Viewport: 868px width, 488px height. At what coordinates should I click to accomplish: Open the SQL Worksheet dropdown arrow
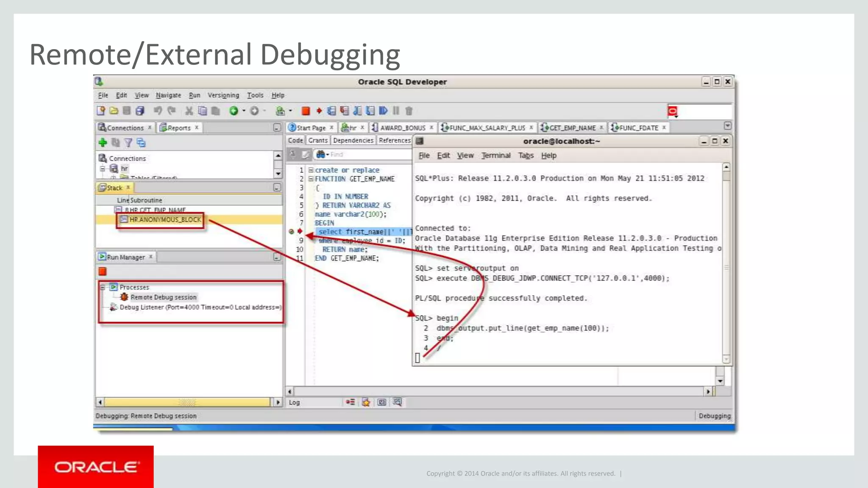(290, 111)
